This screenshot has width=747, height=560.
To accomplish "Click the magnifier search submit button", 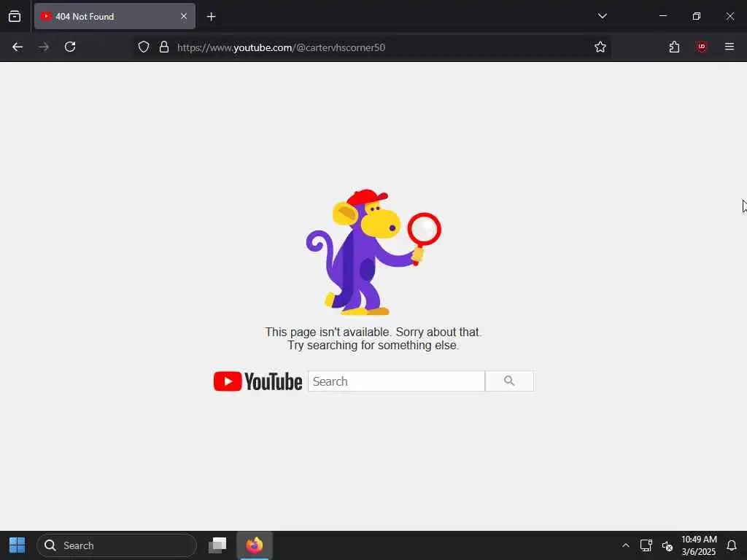I will [x=509, y=381].
